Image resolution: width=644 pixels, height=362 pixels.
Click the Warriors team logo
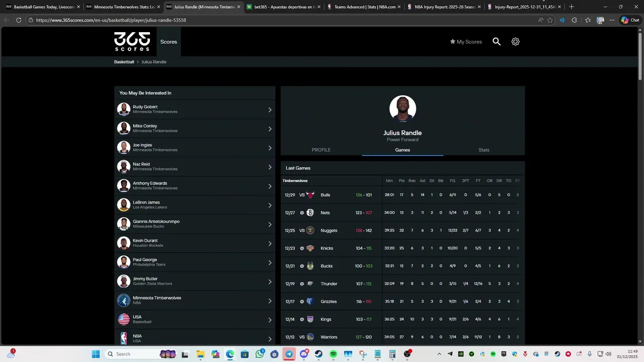pyautogui.click(x=310, y=337)
